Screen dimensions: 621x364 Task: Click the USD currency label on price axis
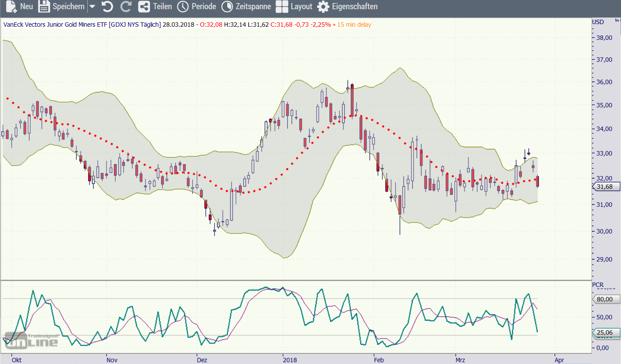pos(598,22)
